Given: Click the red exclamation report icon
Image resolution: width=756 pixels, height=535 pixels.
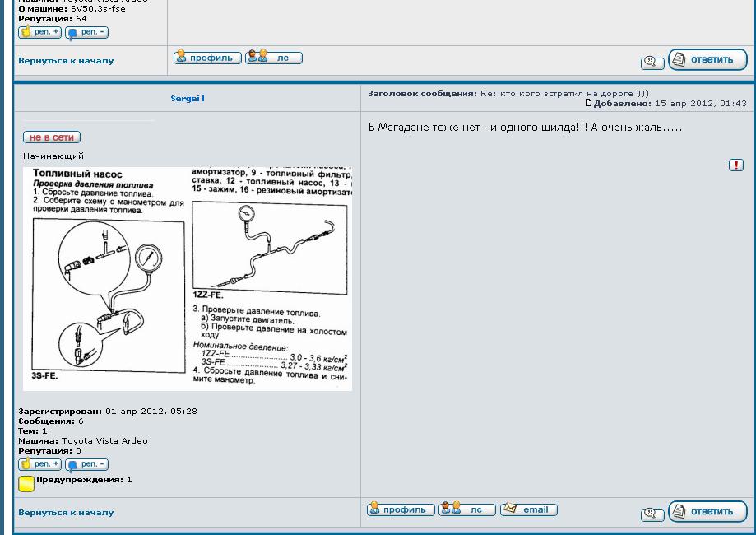Looking at the screenshot, I should (735, 165).
